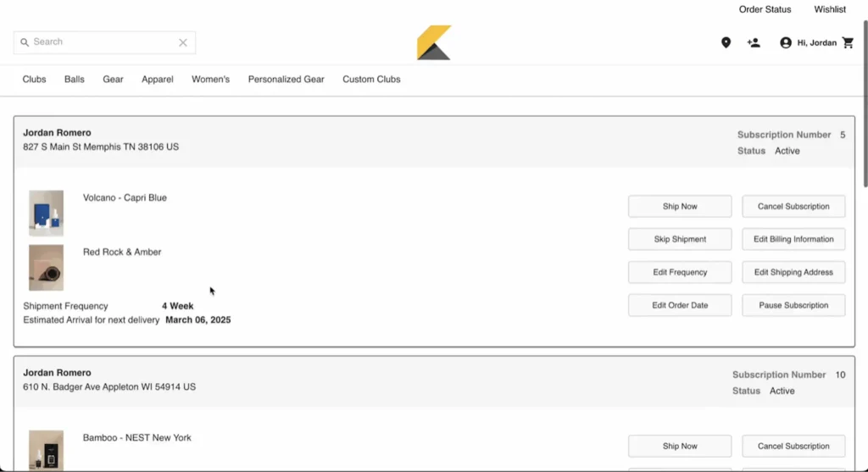The image size is (868, 472).
Task: Click the yellow K store logo
Action: (434, 42)
